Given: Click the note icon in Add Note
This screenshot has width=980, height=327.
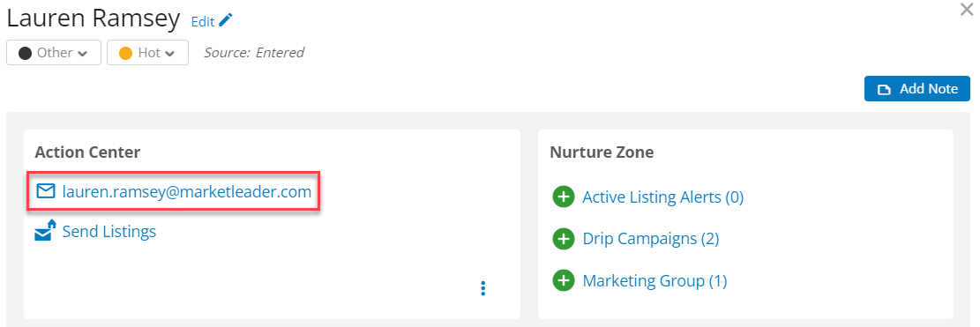Looking at the screenshot, I should pyautogui.click(x=884, y=90).
